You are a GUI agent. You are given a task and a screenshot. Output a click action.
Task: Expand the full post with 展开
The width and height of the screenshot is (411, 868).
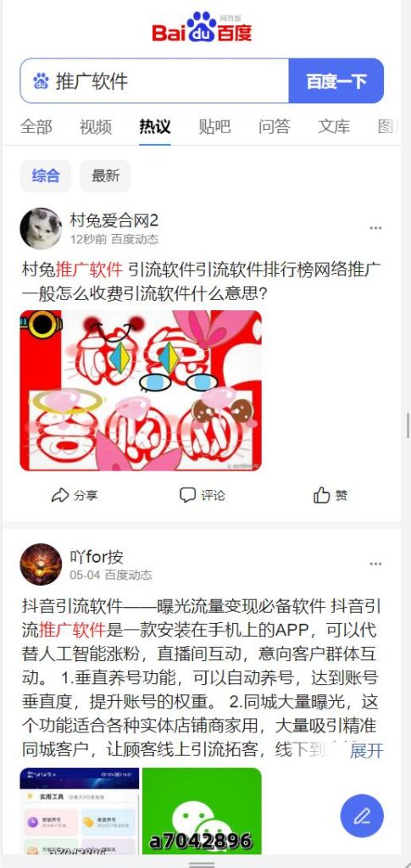pos(366,751)
